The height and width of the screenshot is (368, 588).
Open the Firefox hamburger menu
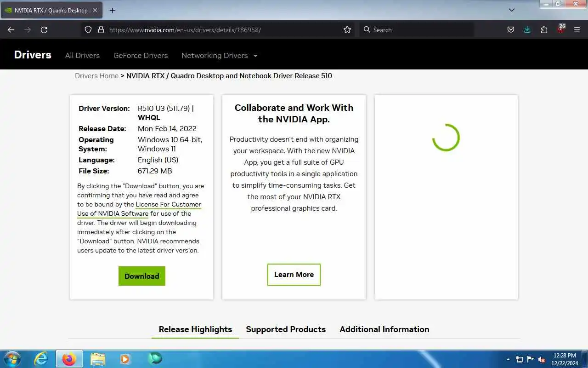point(577,29)
